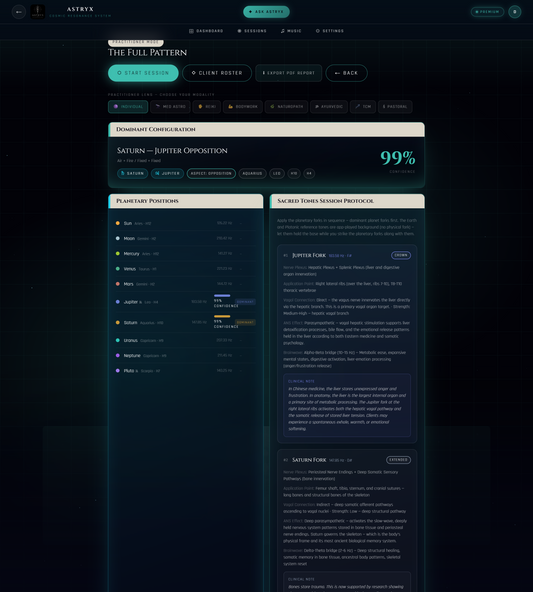Click the Start Session button

[x=143, y=73]
